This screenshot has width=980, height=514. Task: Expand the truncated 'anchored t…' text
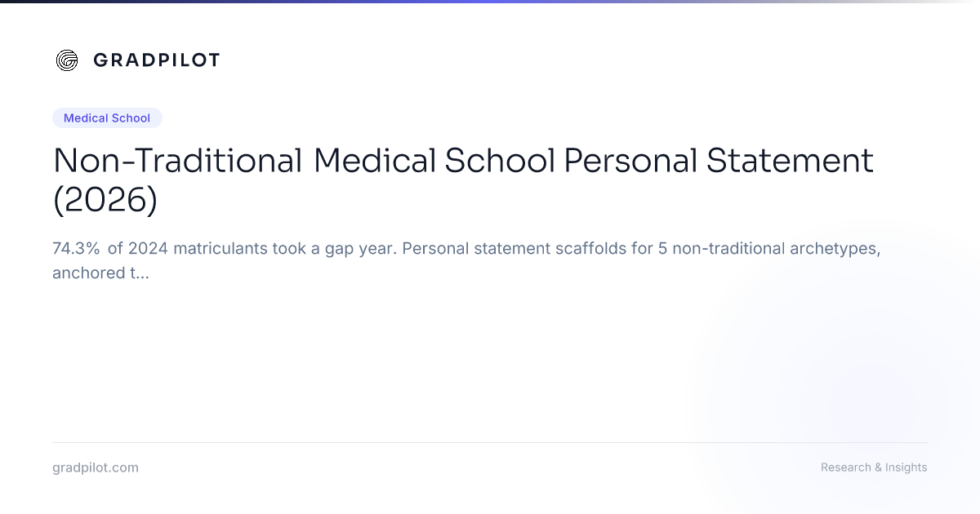pyautogui.click(x=100, y=273)
